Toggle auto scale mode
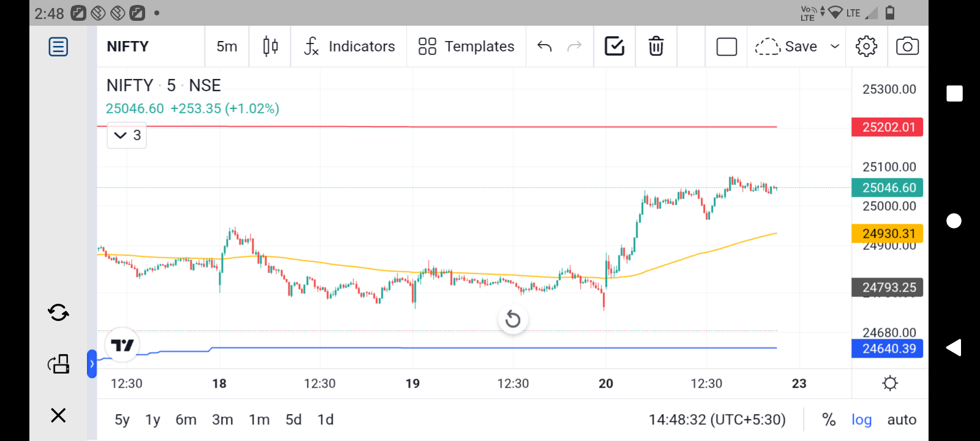Screen dimensions: 980x441 tap(902, 420)
